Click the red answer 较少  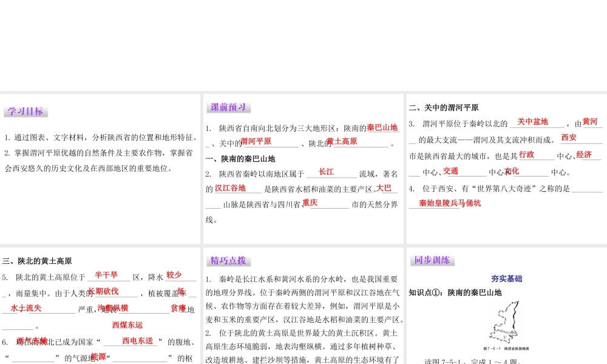tap(174, 275)
